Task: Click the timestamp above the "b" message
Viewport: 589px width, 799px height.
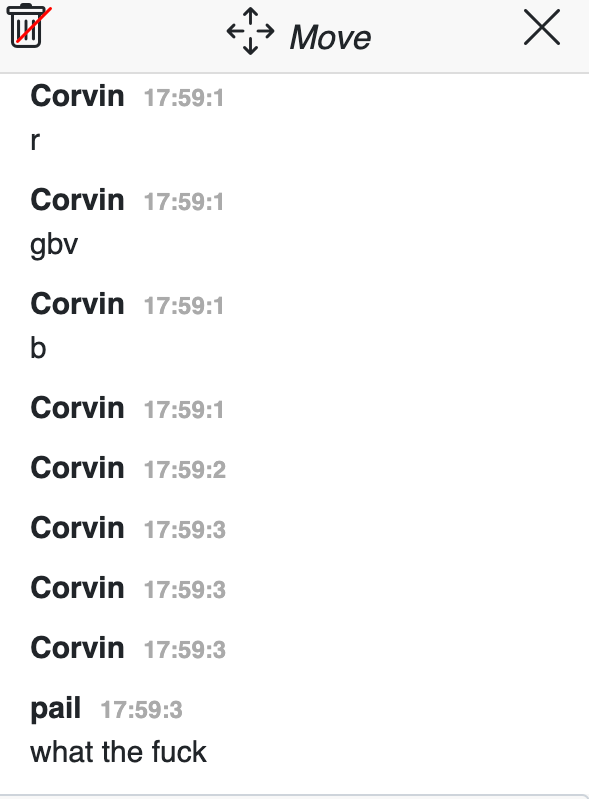Action: pyautogui.click(x=183, y=306)
